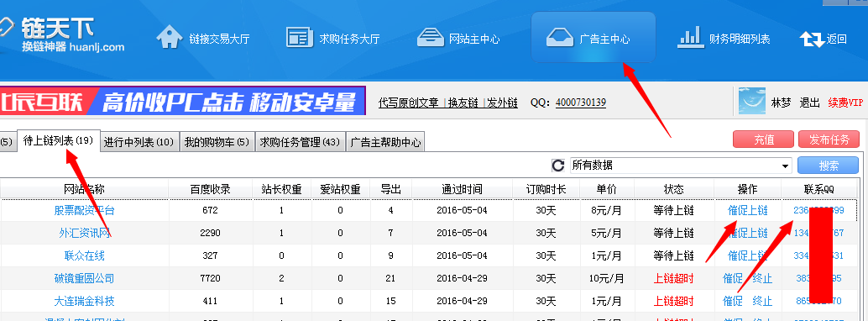Click 10元/月 price cell
Viewport: 868px width, 321px height.
(x=607, y=278)
